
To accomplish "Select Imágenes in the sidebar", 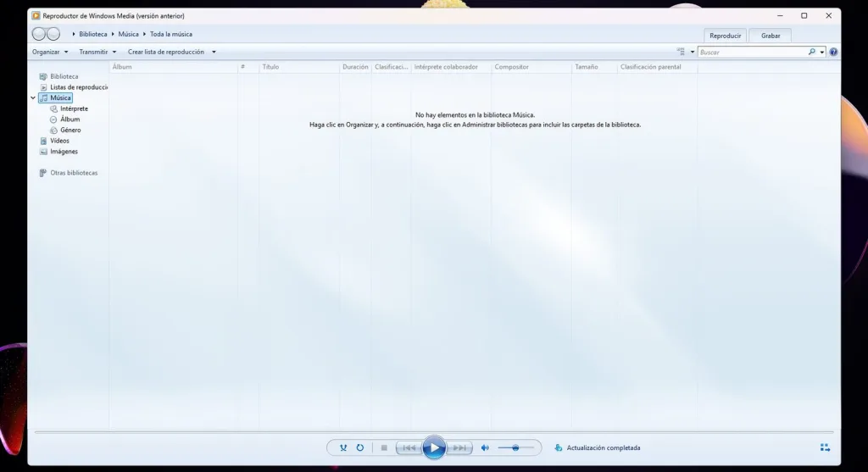I will point(64,151).
